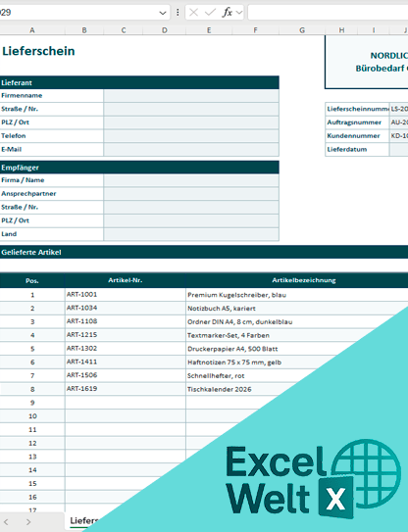The height and width of the screenshot is (532, 408).
Task: Click position number 12 cell
Action: coord(32,443)
